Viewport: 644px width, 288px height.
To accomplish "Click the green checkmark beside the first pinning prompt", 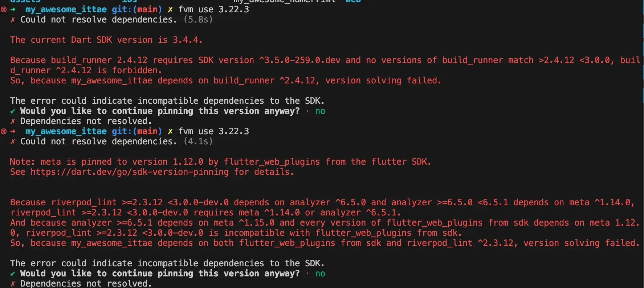I will point(13,111).
